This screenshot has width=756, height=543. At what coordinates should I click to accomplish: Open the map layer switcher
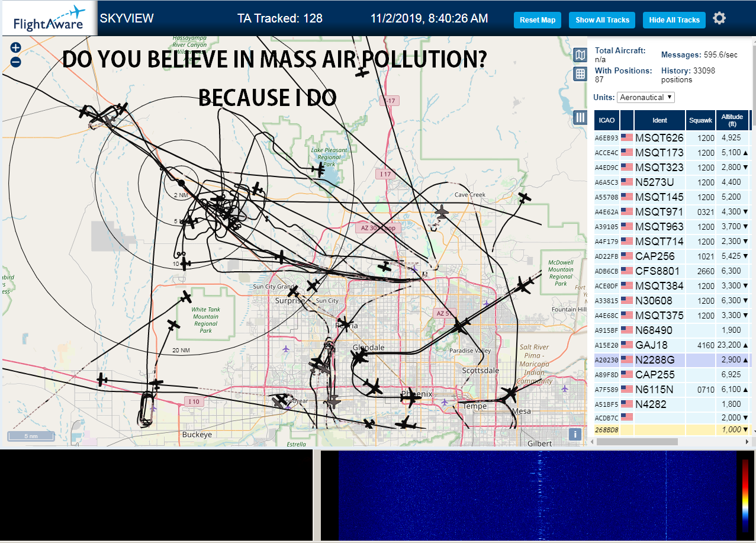(x=580, y=56)
